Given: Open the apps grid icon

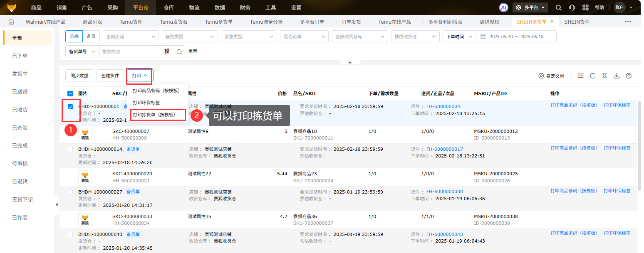Looking at the screenshot, I should 585,7.
